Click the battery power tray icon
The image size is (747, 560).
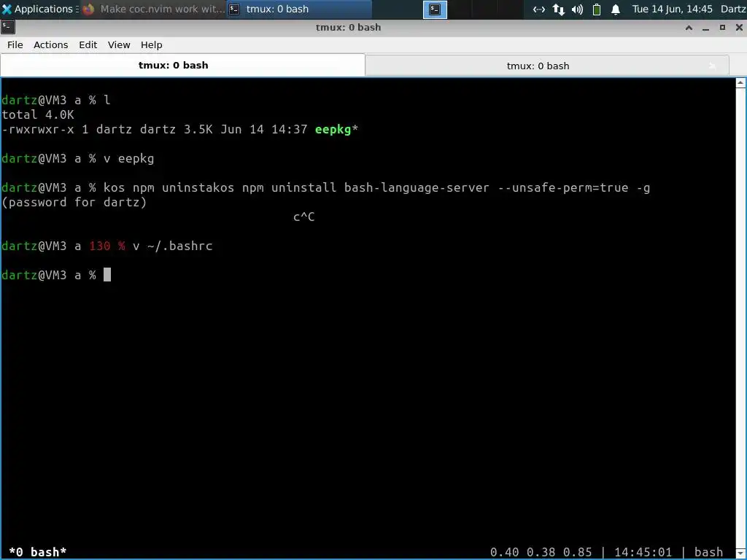click(x=597, y=9)
